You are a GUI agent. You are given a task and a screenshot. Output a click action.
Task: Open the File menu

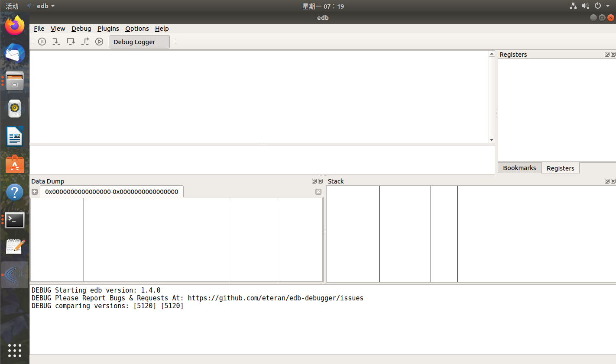click(x=39, y=29)
